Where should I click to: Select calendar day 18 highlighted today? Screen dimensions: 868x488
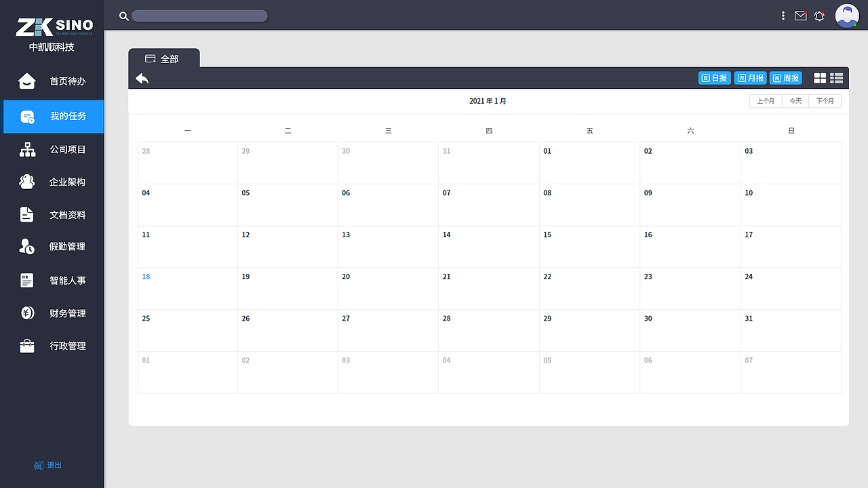(x=188, y=289)
